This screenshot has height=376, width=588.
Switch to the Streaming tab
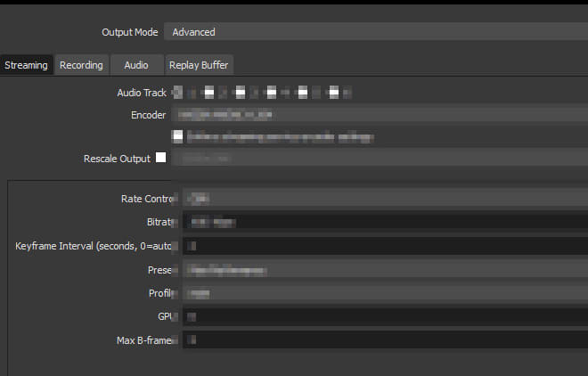pyautogui.click(x=26, y=65)
